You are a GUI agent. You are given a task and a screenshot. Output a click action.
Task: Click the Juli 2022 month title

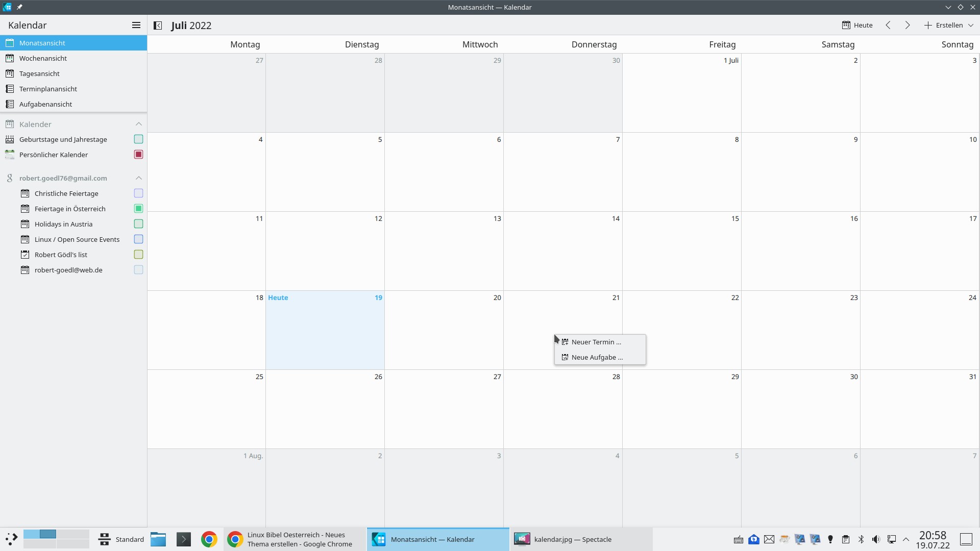191,26
